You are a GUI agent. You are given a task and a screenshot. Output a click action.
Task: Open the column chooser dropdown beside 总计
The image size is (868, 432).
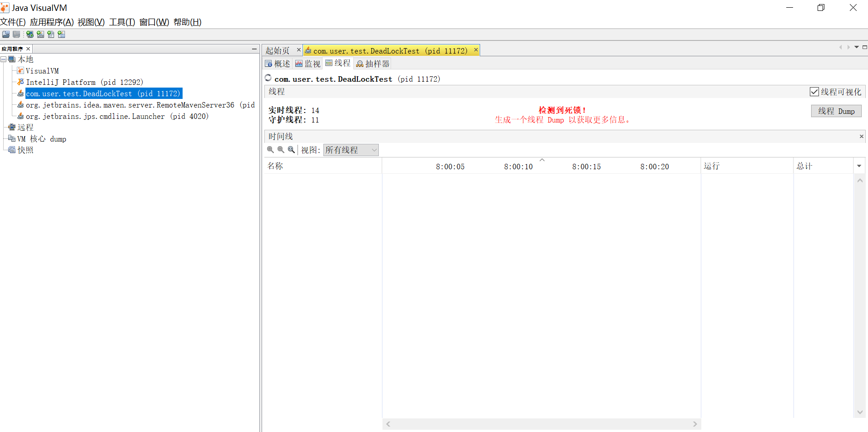[859, 166]
